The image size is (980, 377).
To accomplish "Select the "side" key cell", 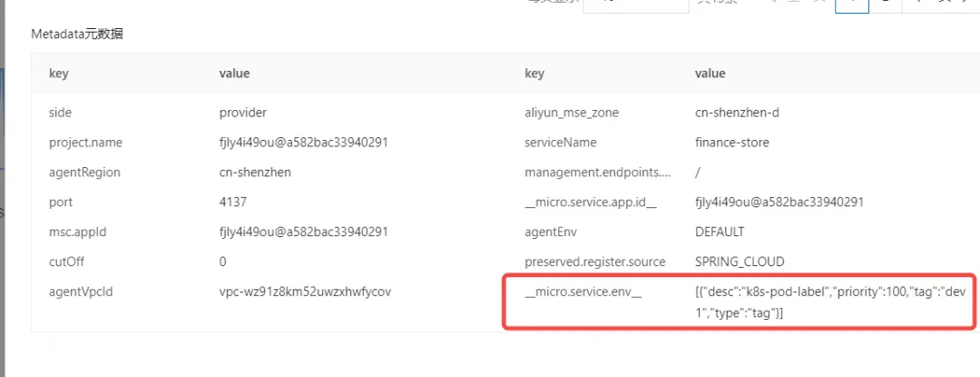I will click(x=60, y=113).
